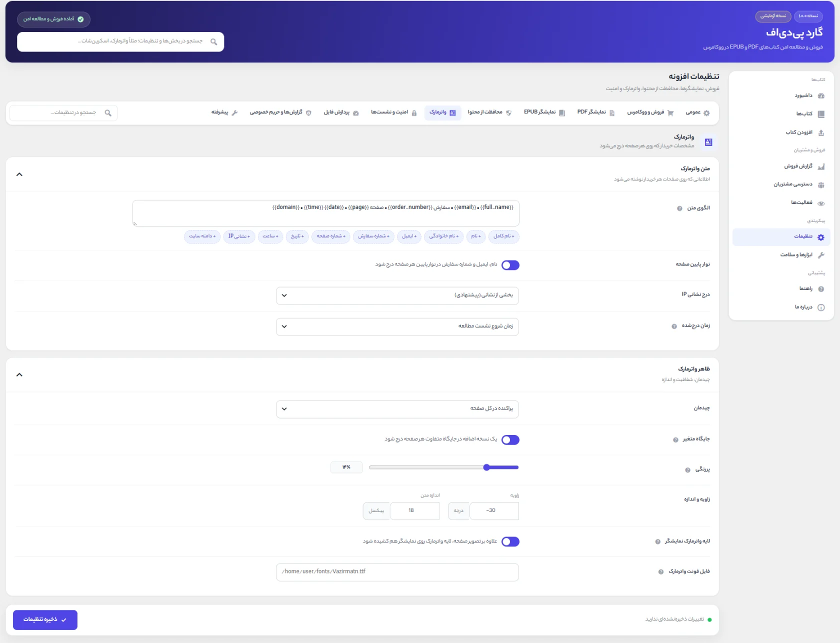
Task: Click the پررنگی opacity slider
Action: 444,467
